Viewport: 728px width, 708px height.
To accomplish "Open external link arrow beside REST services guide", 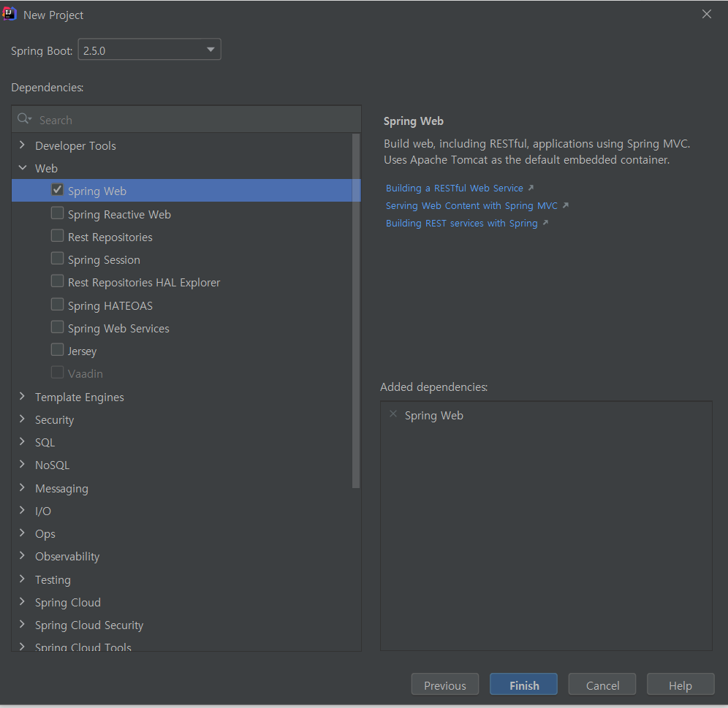I will pos(545,223).
